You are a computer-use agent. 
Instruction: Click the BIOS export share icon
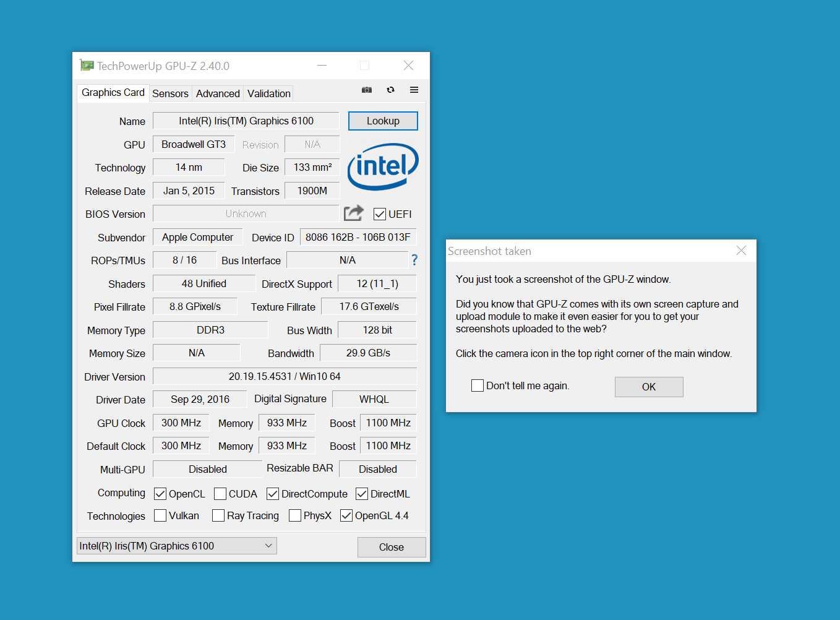pyautogui.click(x=353, y=213)
